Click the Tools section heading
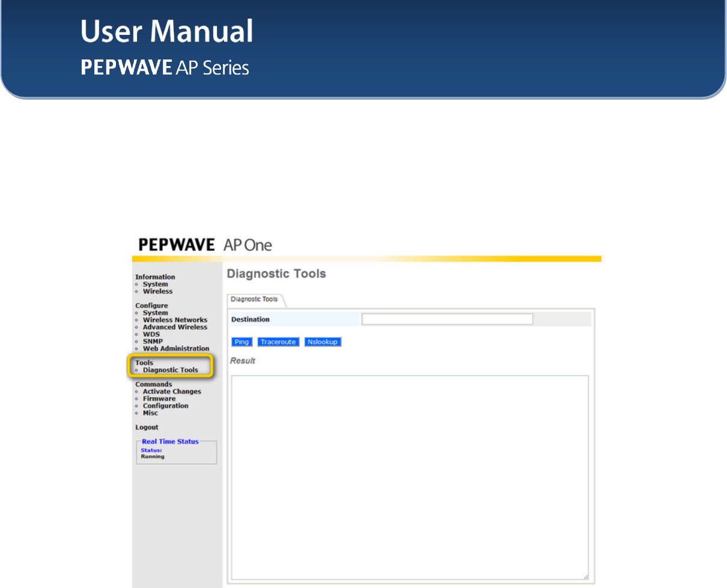 (x=144, y=363)
